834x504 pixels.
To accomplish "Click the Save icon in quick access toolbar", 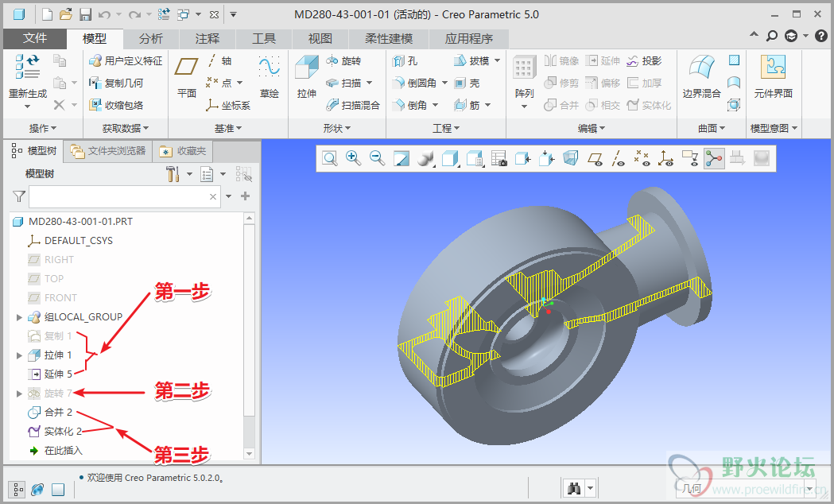I will click(x=85, y=15).
